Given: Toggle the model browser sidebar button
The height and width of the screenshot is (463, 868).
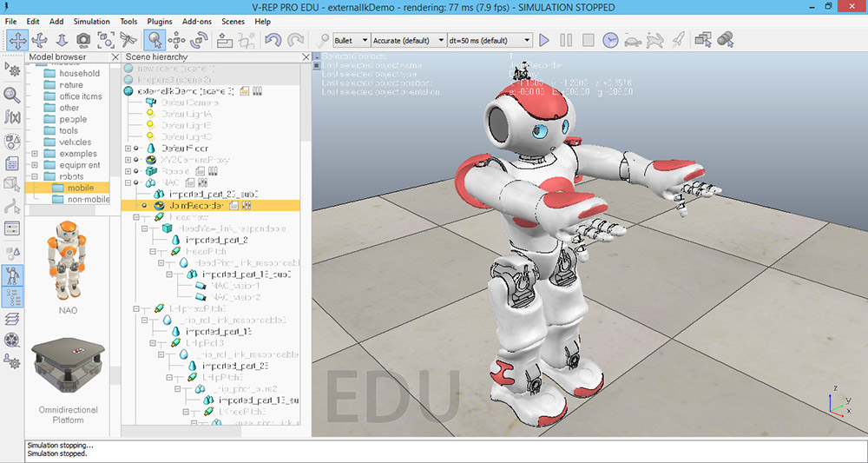Looking at the screenshot, I should point(12,275).
